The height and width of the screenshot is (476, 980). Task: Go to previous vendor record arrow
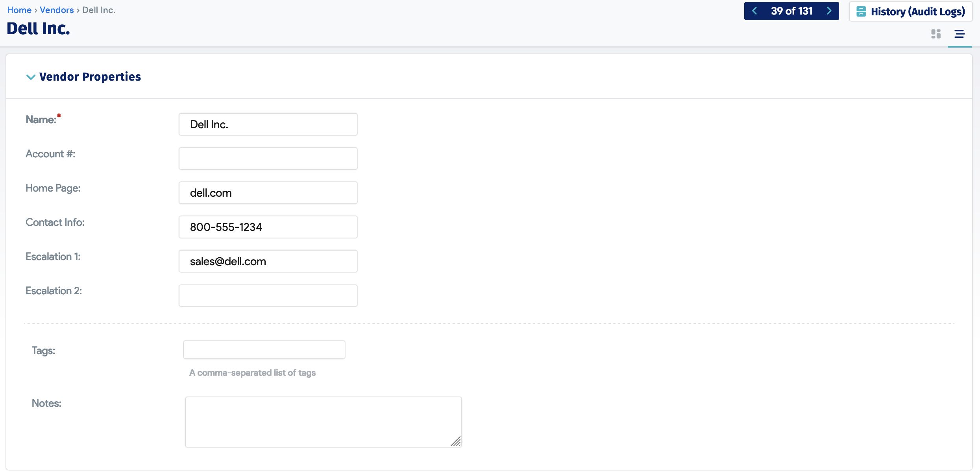pyautogui.click(x=754, y=11)
